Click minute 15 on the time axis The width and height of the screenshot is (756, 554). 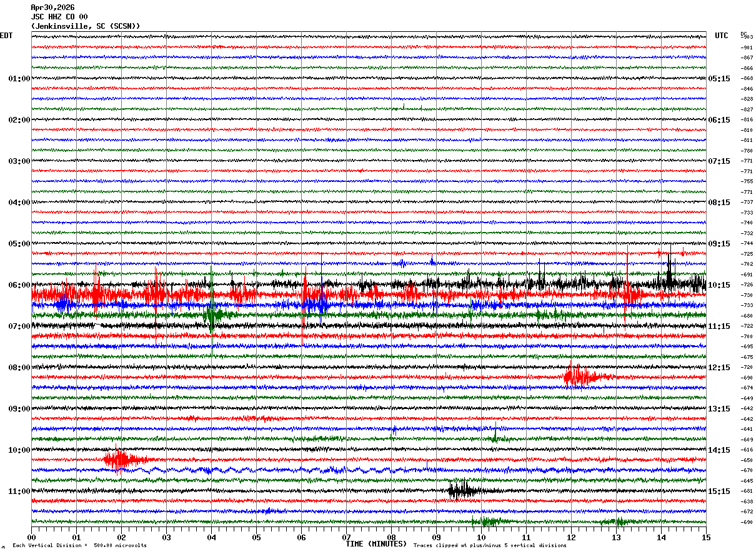[x=705, y=537]
